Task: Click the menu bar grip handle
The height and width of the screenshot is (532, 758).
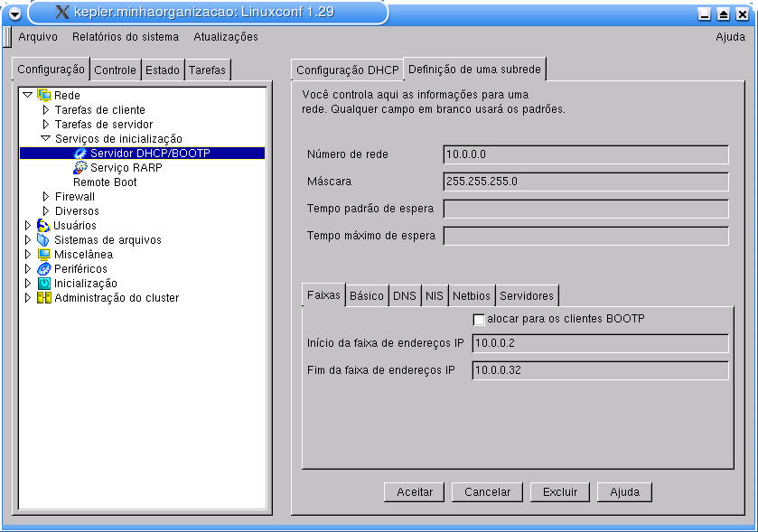Action: point(6,37)
